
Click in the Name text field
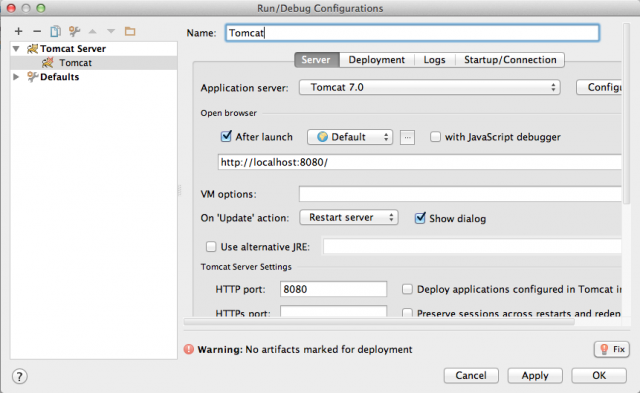point(412,33)
